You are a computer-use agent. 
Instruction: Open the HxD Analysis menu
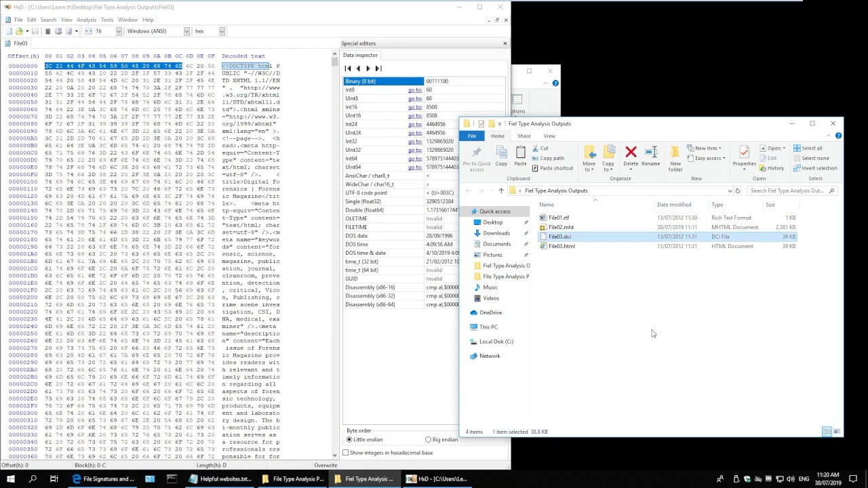pyautogui.click(x=86, y=20)
